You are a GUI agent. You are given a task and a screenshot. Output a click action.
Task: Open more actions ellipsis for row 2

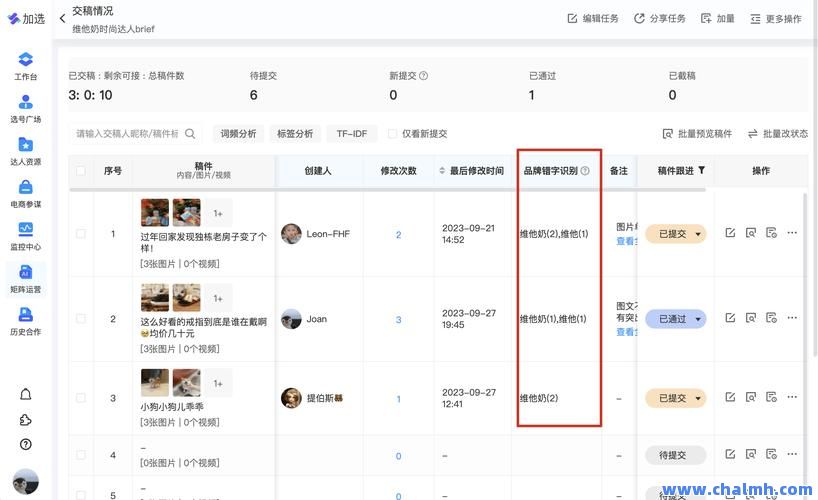[792, 318]
